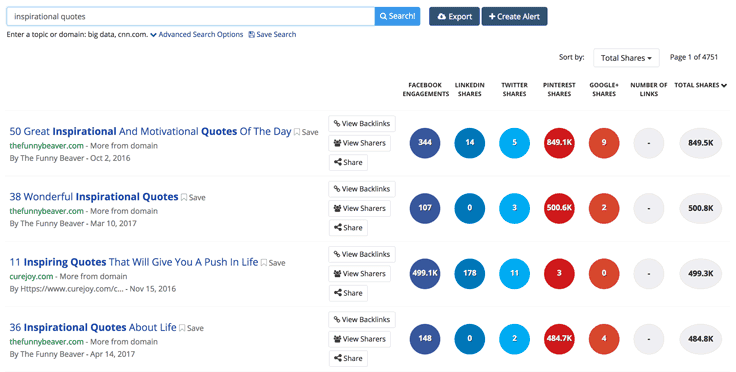The image size is (736, 372).
Task: Click Number of Links column header
Action: [x=649, y=89]
